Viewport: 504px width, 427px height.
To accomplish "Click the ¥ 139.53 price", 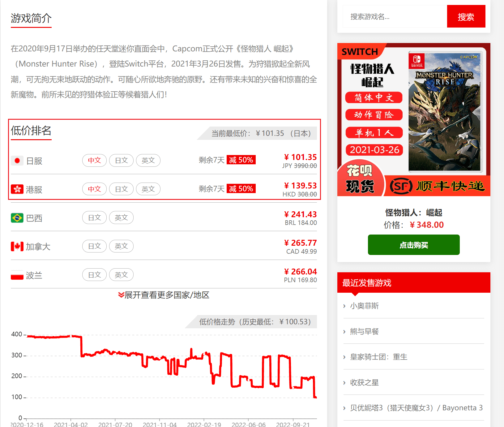I will pos(300,186).
